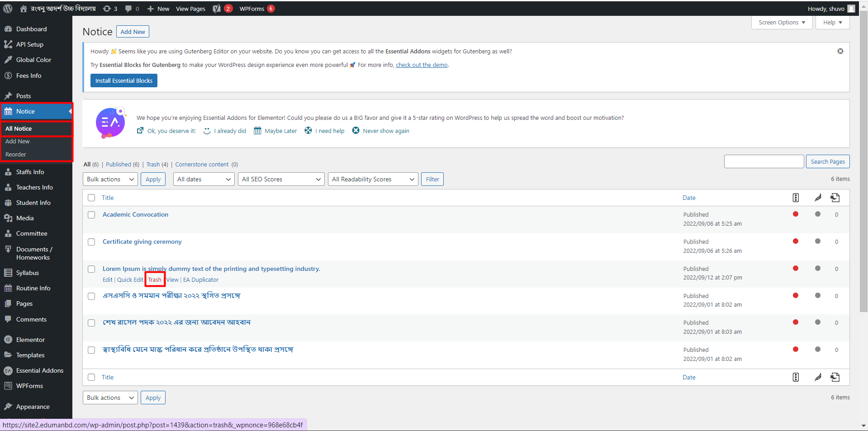Click links icon in table footer
Viewport: 868px width, 431px height.
tap(835, 377)
